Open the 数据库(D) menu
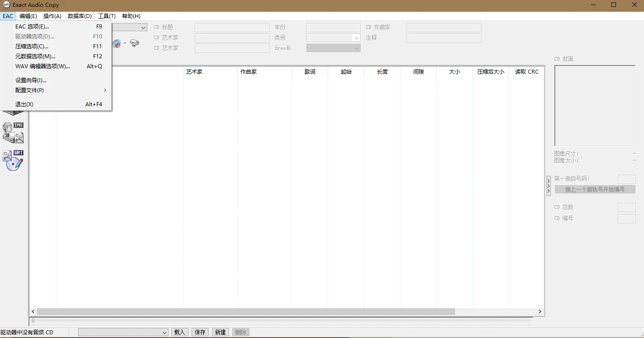Viewport: 644px width, 338px height. [80, 16]
